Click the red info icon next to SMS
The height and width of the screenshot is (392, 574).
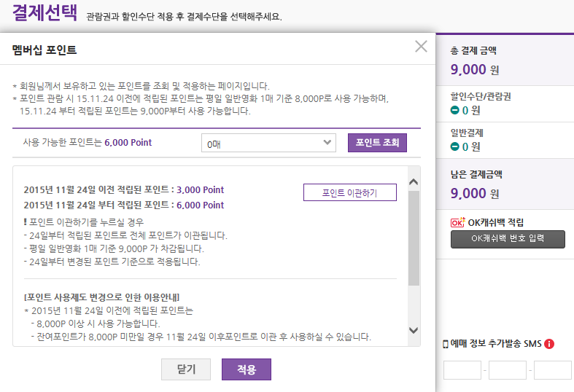coord(549,344)
